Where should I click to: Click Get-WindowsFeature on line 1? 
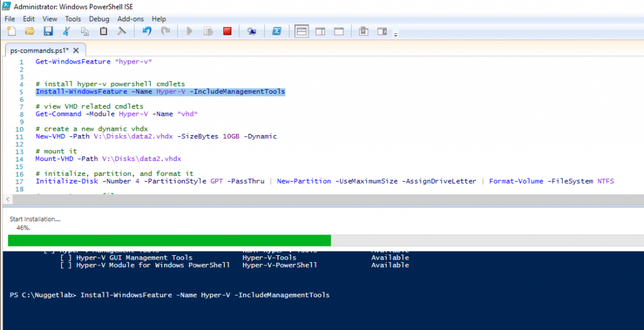coord(73,62)
